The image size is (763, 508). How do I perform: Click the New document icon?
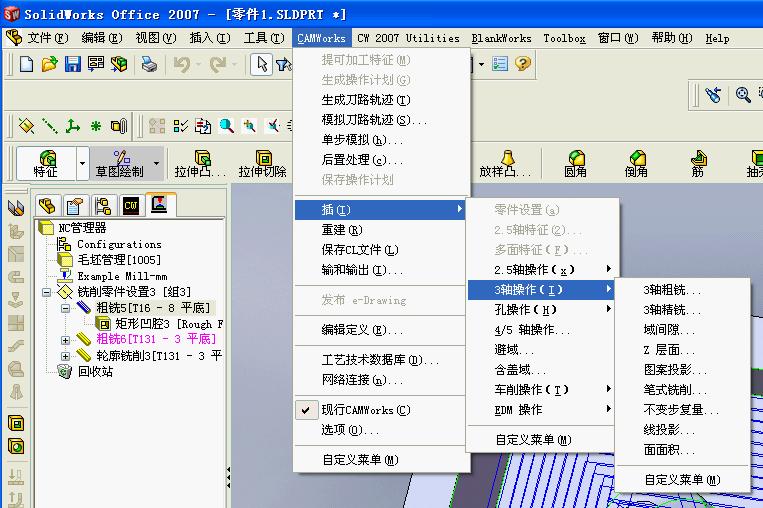point(26,64)
